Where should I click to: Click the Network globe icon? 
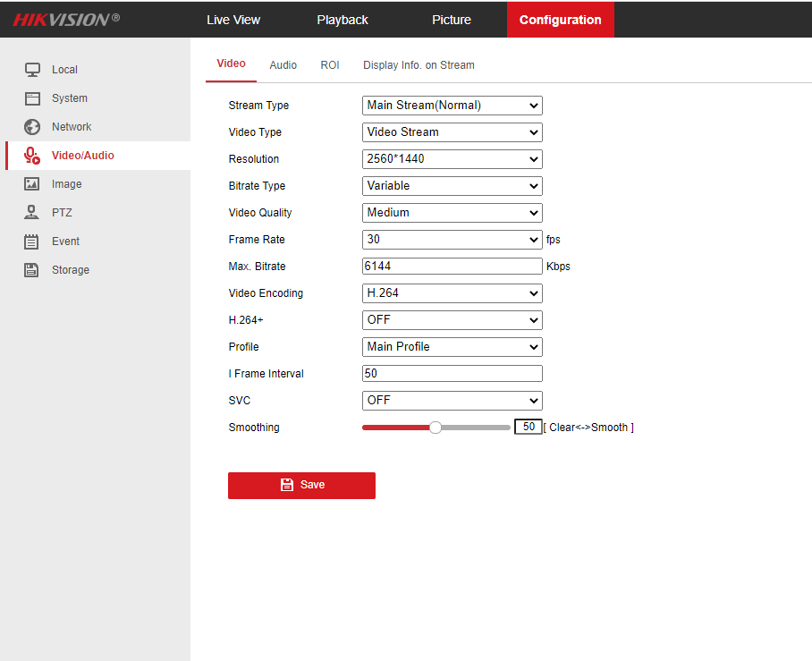(32, 127)
